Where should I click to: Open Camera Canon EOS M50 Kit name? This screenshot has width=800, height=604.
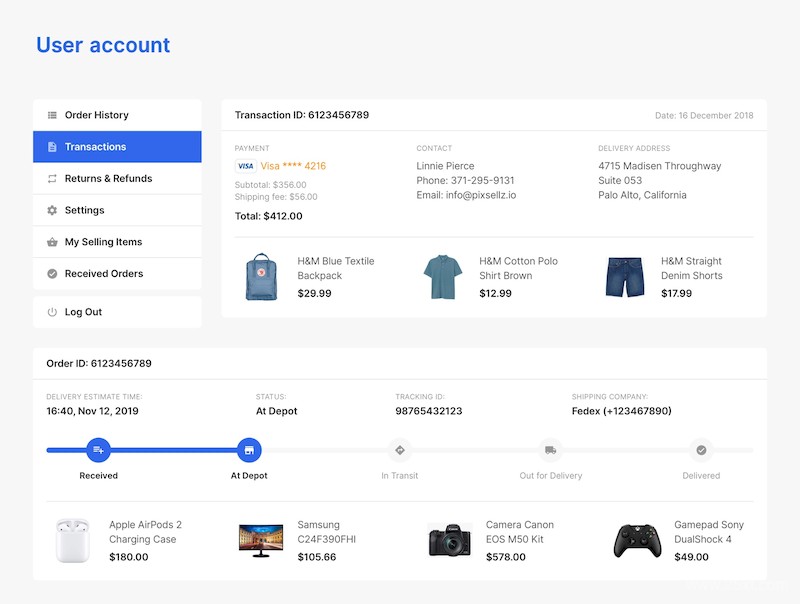(x=519, y=532)
